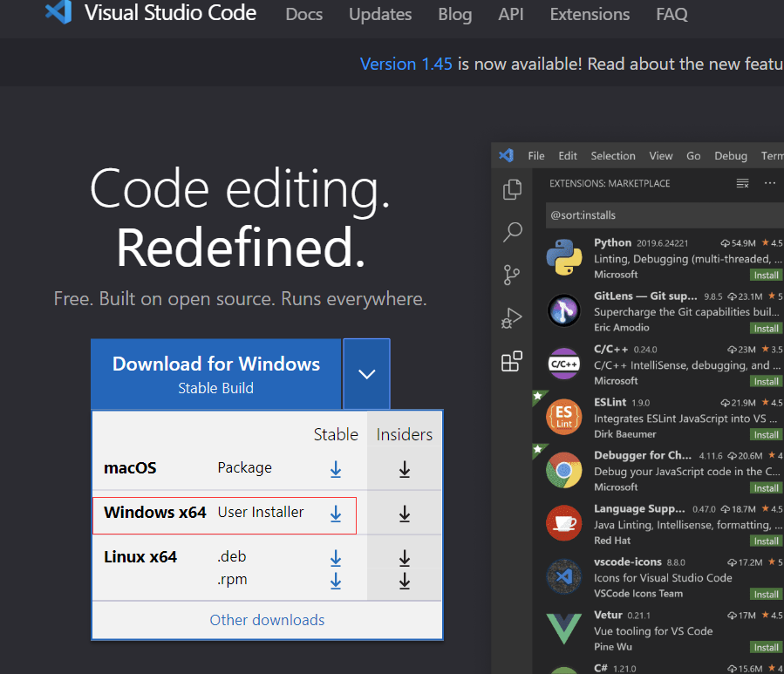Click the Linux x64 row label
The image size is (784, 674).
pos(140,557)
